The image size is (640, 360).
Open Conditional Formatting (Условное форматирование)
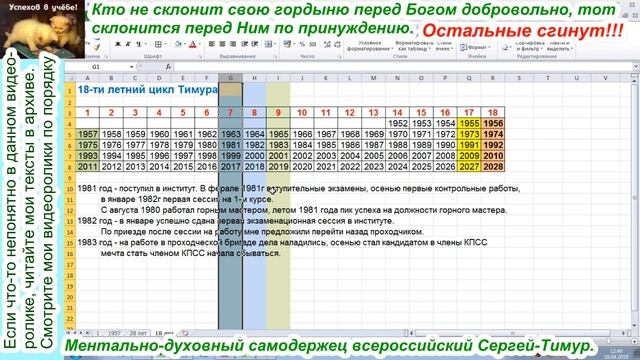(370, 46)
